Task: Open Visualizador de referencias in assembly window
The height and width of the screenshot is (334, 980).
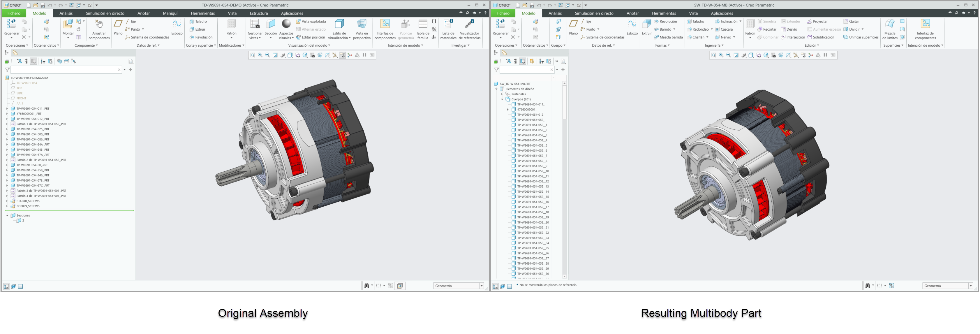Action: 469,29
